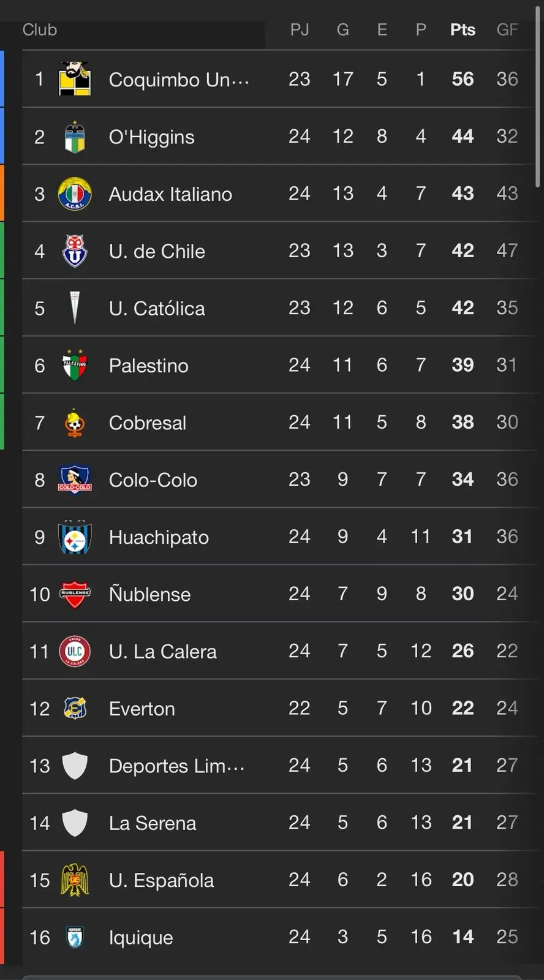
Task: Sort table by PJ column header
Action: 299,29
